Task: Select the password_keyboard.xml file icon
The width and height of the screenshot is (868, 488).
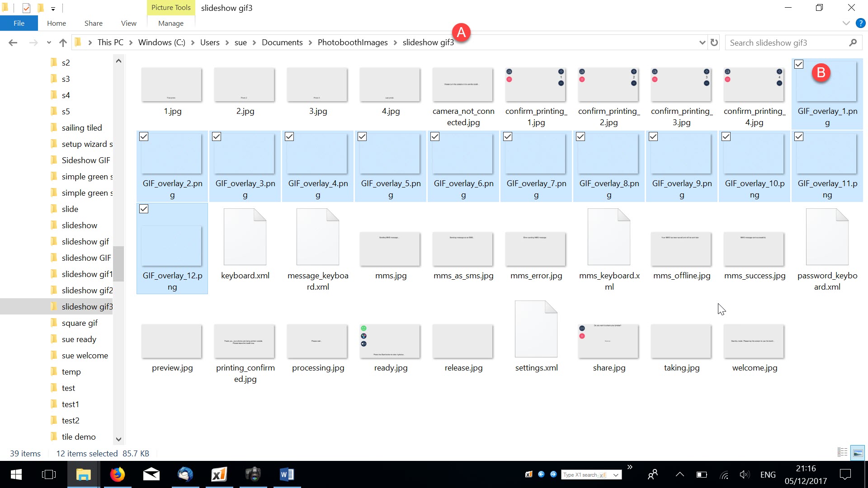Action: click(x=827, y=237)
